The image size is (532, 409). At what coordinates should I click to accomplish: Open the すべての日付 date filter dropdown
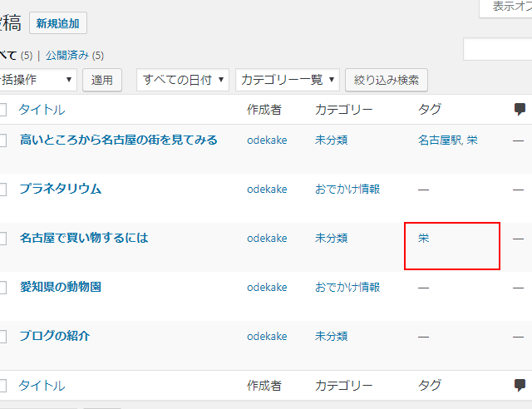coord(182,80)
